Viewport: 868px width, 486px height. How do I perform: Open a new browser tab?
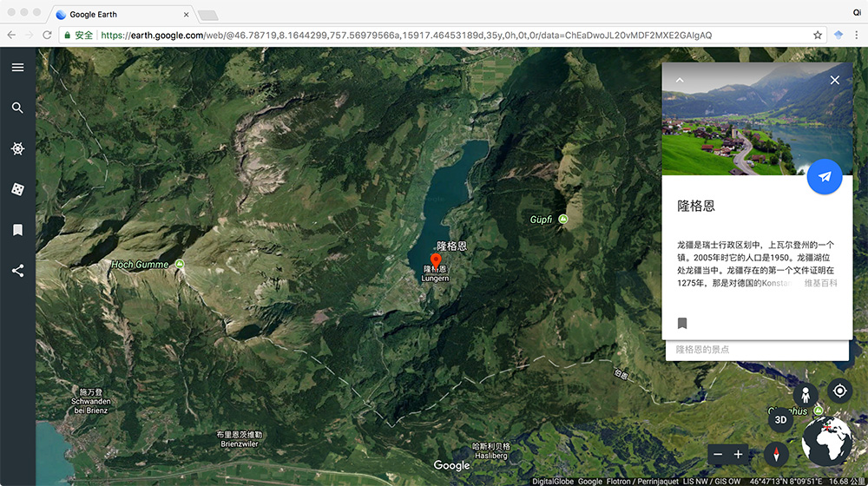click(208, 15)
